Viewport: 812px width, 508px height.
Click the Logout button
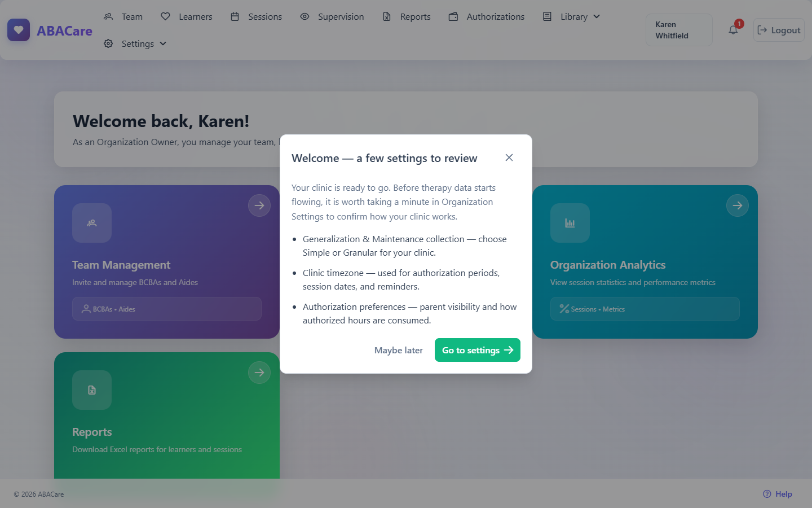[779, 30]
